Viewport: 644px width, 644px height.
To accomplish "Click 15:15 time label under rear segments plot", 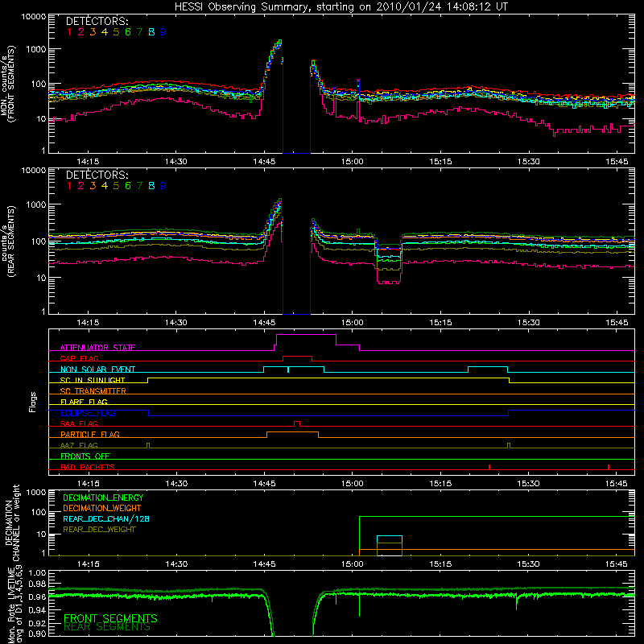I will click(440, 323).
